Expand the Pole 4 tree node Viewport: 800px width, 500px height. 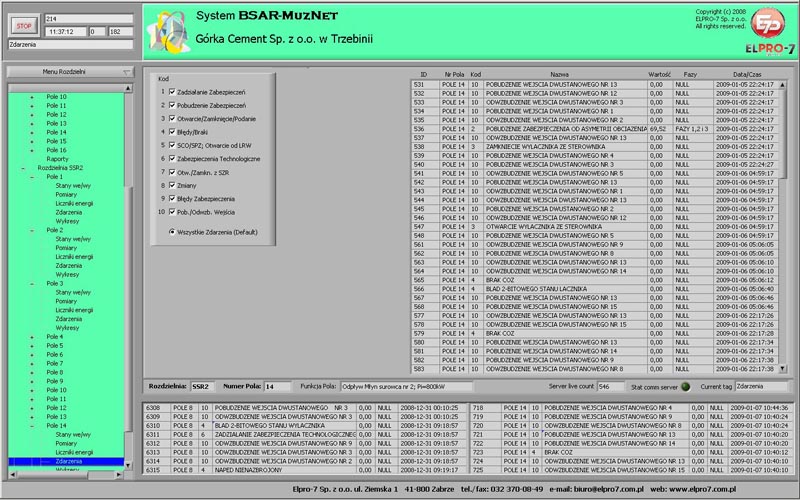[32, 337]
